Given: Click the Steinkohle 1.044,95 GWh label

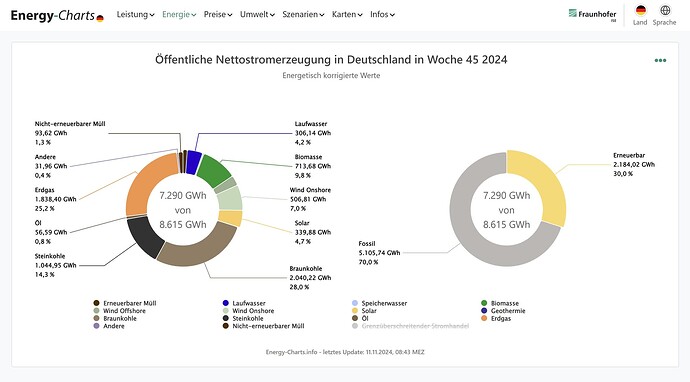Looking at the screenshot, I should coord(55,265).
